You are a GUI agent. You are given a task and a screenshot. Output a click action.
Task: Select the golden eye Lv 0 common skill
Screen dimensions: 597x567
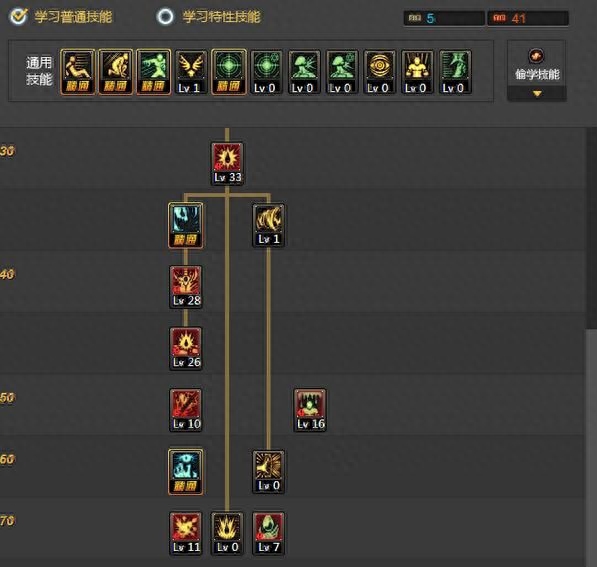click(380, 72)
